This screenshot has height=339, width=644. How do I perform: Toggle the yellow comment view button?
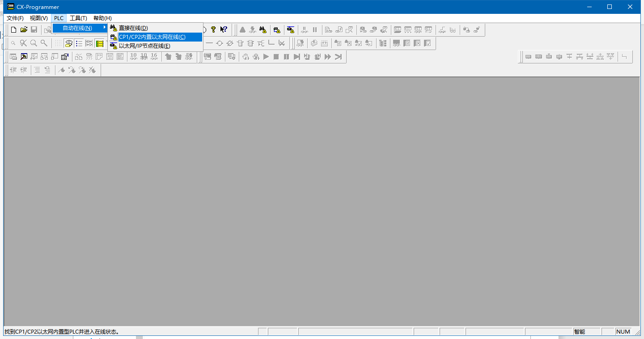(68, 43)
